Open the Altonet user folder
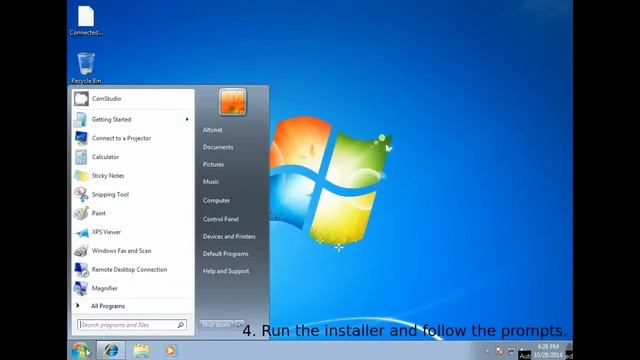The height and width of the screenshot is (360, 640). click(213, 130)
